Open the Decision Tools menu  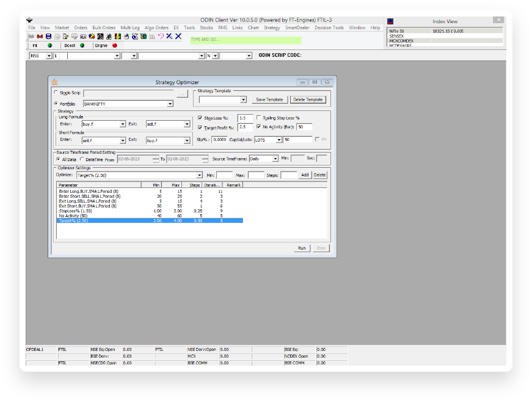329,28
